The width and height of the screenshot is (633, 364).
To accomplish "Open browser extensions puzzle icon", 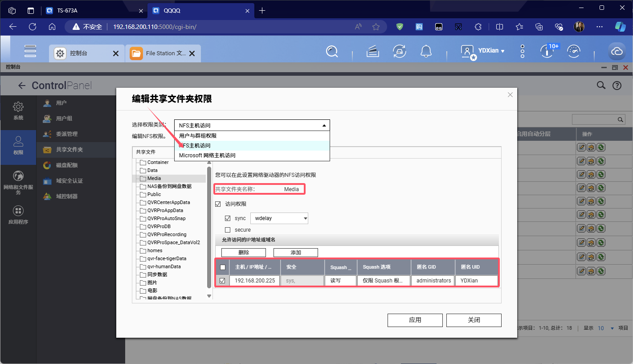I will pos(478,27).
